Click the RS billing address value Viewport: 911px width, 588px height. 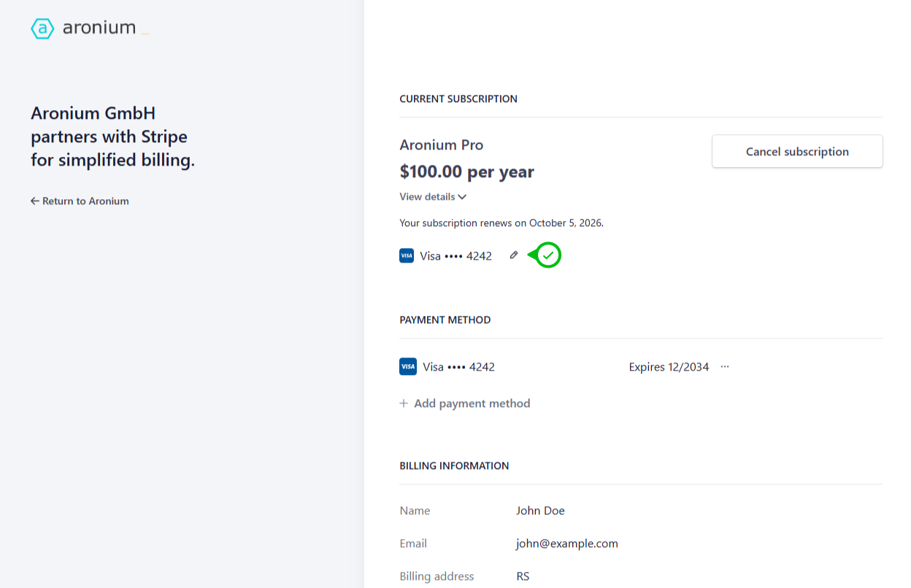pyautogui.click(x=523, y=576)
